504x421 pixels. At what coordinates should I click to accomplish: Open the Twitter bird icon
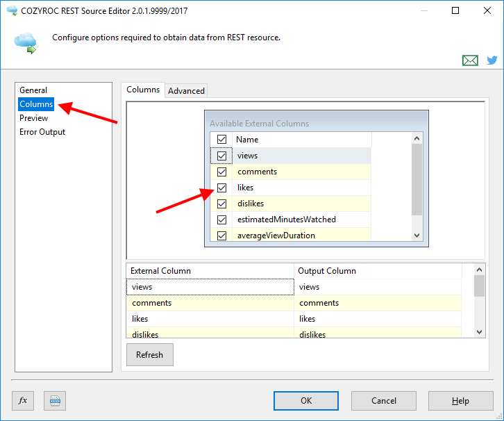tap(492, 60)
